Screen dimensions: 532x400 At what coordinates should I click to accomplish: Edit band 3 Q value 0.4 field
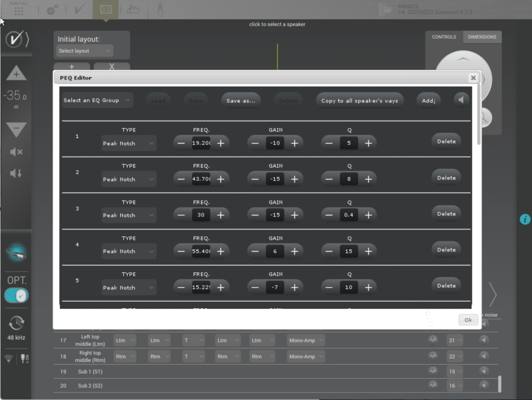[x=349, y=215]
